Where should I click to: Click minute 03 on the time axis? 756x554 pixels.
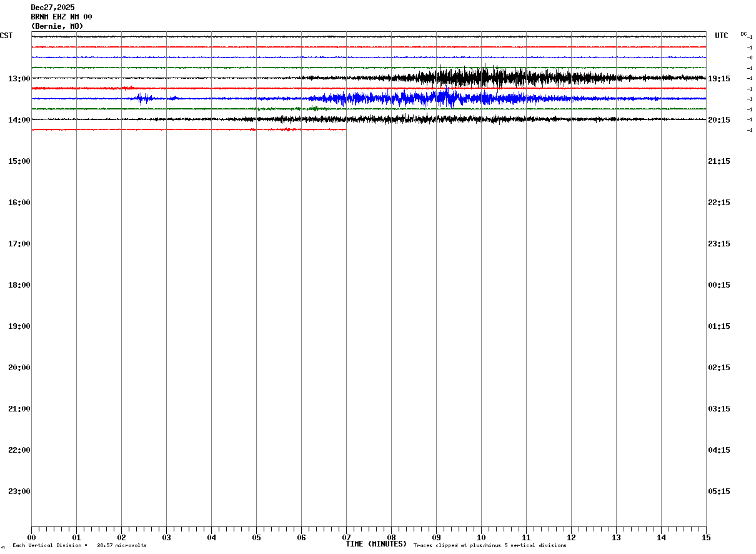pyautogui.click(x=166, y=537)
